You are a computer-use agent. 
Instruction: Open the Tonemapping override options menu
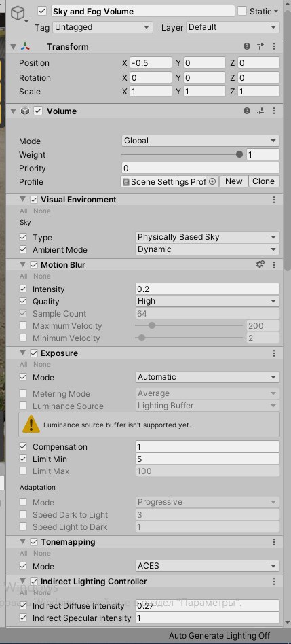[x=274, y=542]
